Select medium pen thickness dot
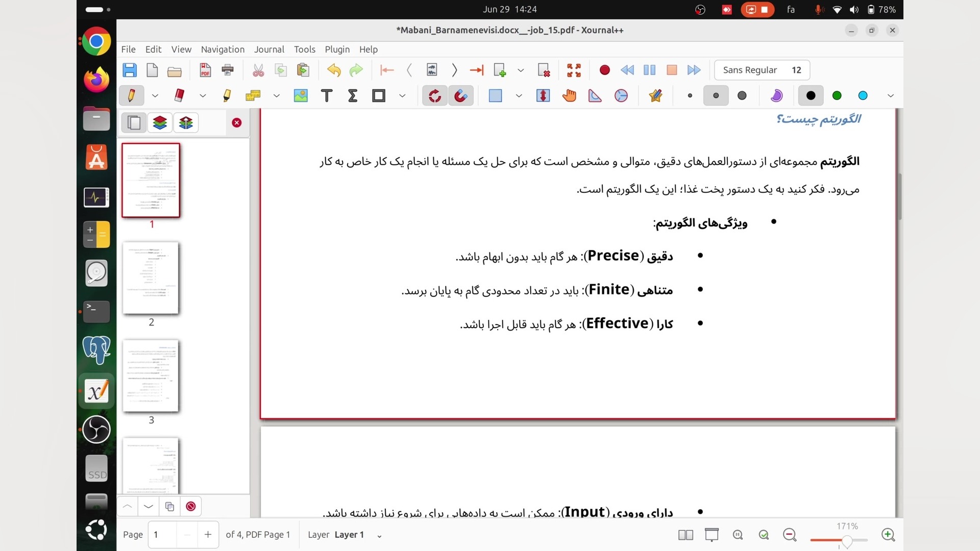 716,95
